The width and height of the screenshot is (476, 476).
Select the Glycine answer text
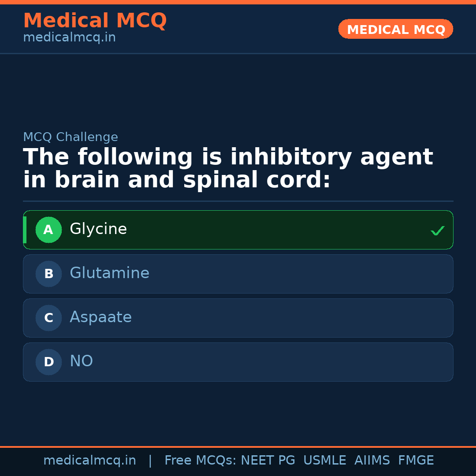point(98,229)
